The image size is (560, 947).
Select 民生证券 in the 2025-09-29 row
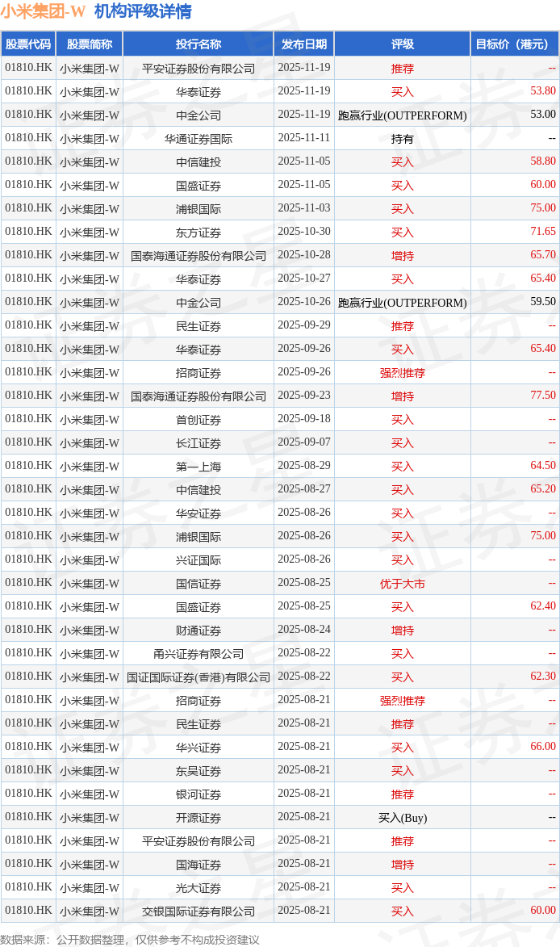pyautogui.click(x=198, y=325)
